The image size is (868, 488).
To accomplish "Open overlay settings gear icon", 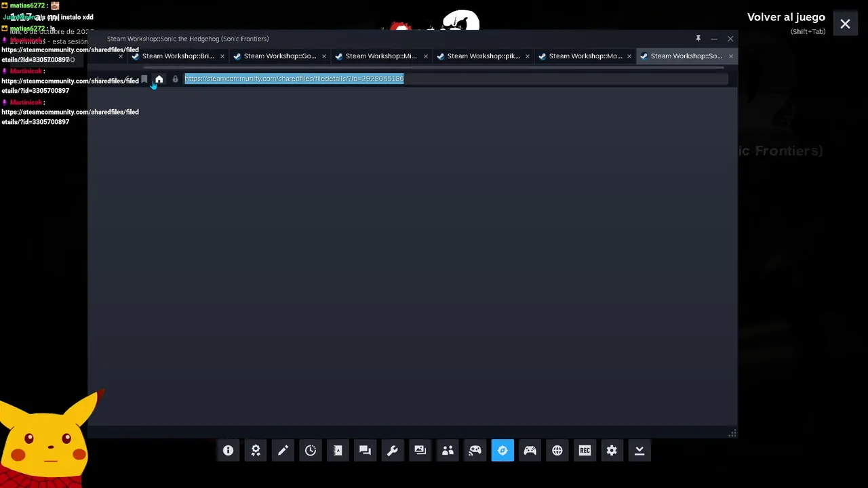I will coord(612,451).
